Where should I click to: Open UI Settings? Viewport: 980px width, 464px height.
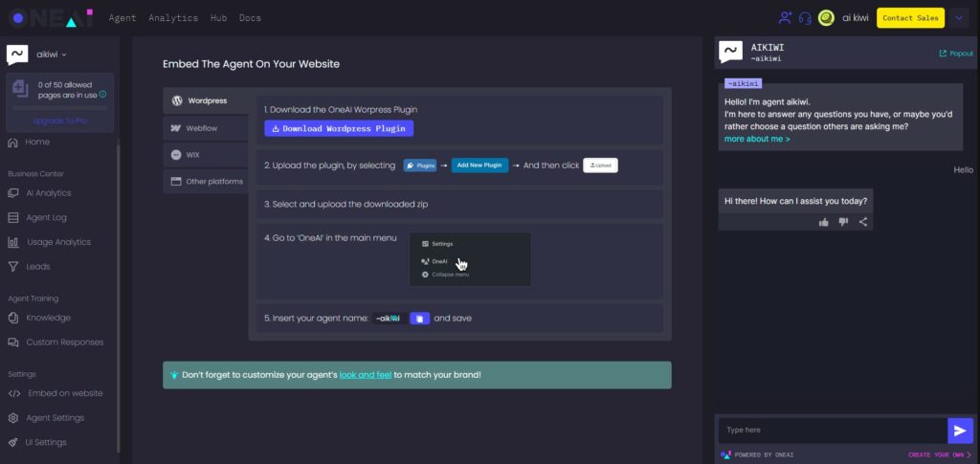(37, 442)
